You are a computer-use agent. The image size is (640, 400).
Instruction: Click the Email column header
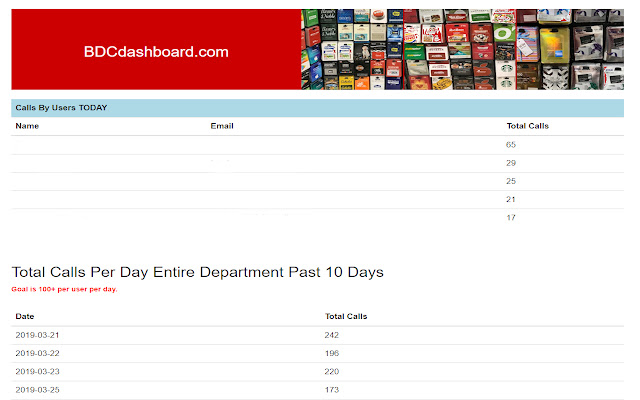pyautogui.click(x=222, y=126)
